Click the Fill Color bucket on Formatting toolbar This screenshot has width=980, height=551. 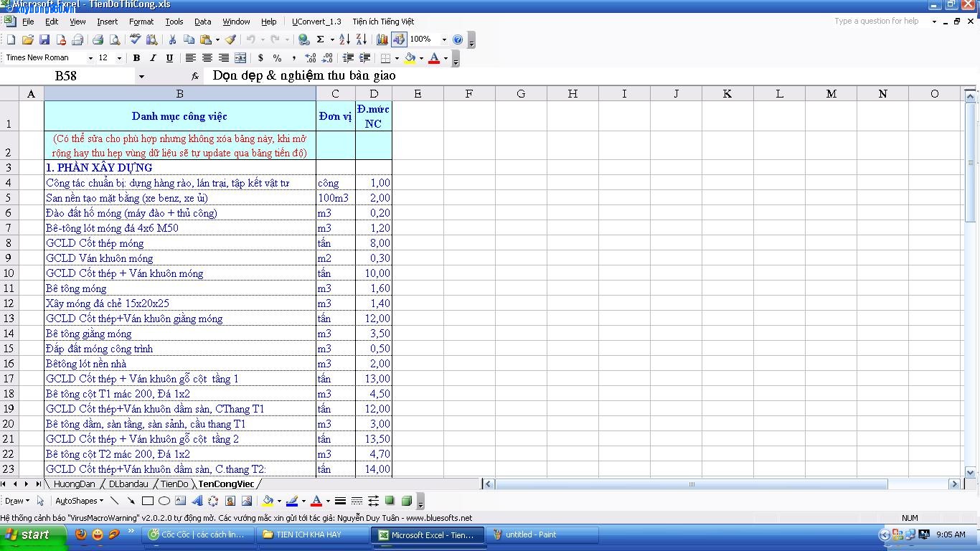pos(410,58)
